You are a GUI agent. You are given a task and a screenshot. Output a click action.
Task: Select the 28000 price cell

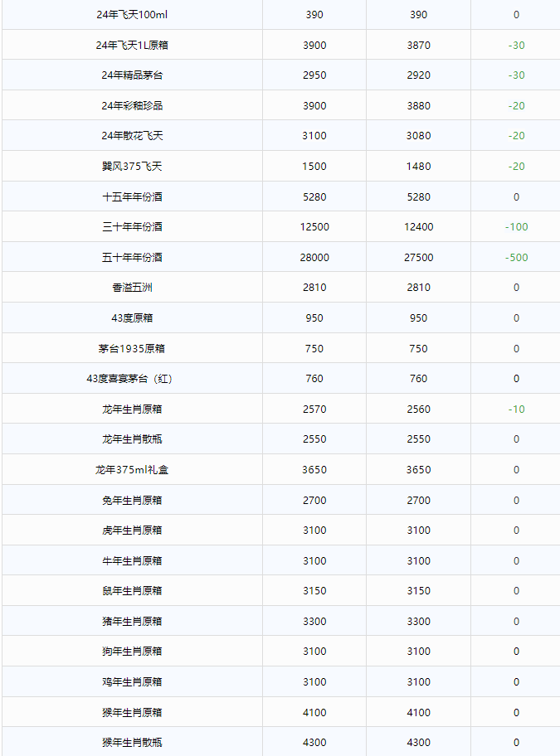[x=314, y=258]
